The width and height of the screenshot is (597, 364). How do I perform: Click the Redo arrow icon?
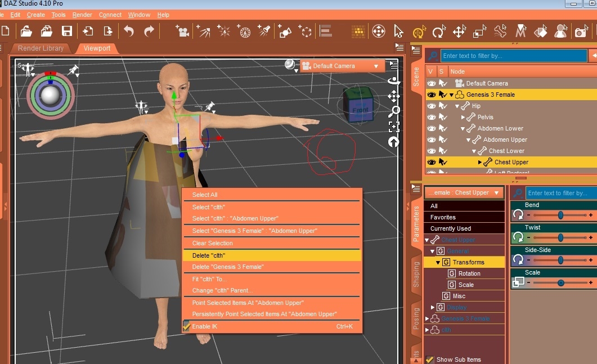149,32
